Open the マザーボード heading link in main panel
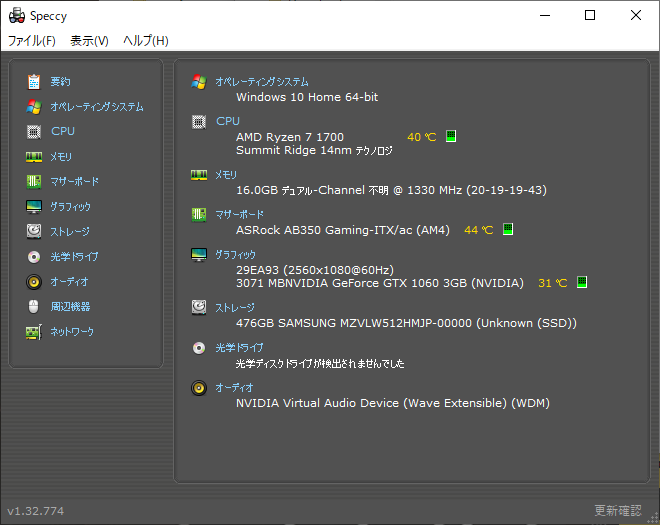The height and width of the screenshot is (525, 660). pyautogui.click(x=240, y=215)
